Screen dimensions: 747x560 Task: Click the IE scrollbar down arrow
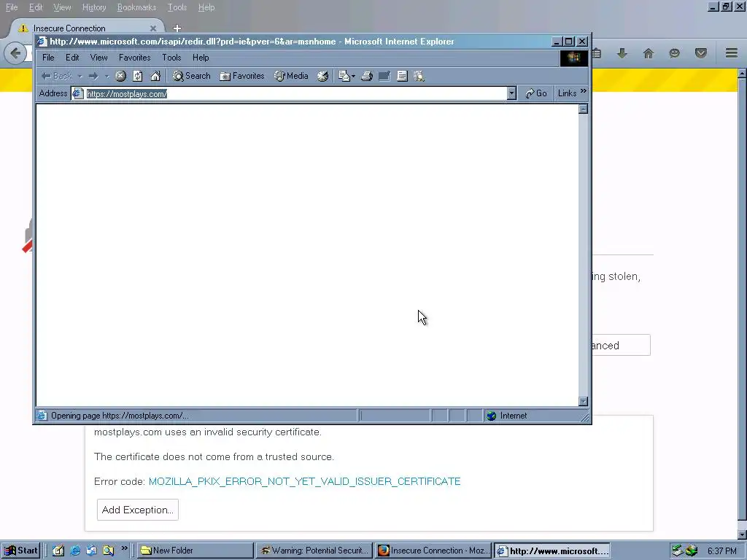click(583, 402)
